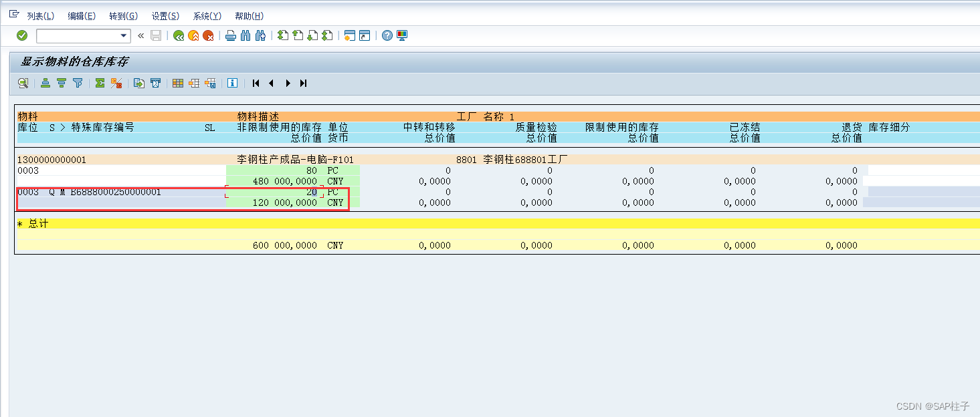Open the 转到(G) menu
The height and width of the screenshot is (417, 980).
point(123,16)
